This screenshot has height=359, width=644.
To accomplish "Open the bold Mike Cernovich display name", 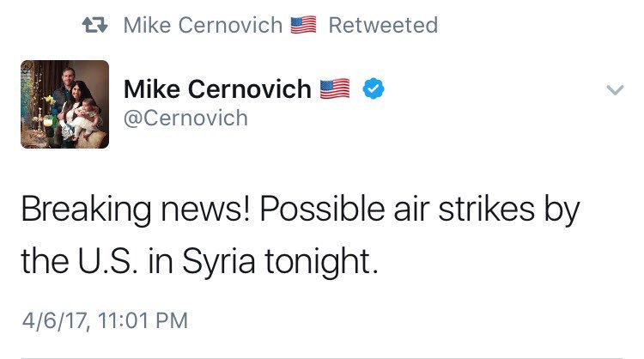I will point(218,89).
